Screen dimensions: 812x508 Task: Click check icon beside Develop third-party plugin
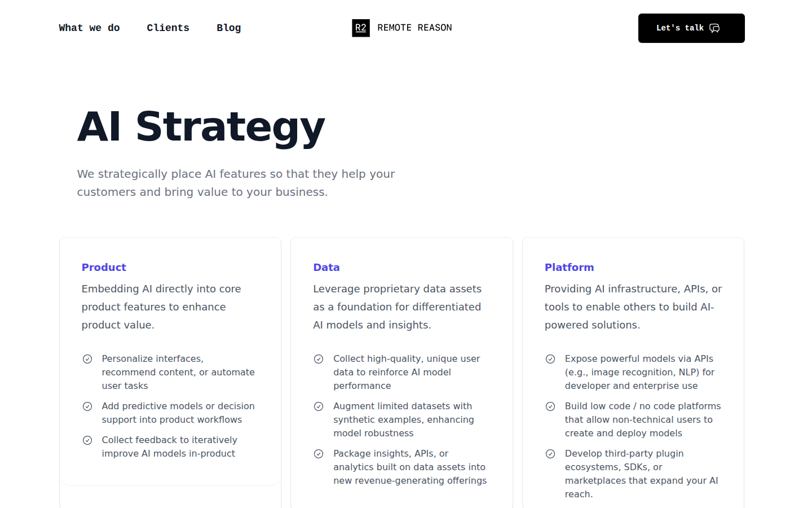click(550, 454)
